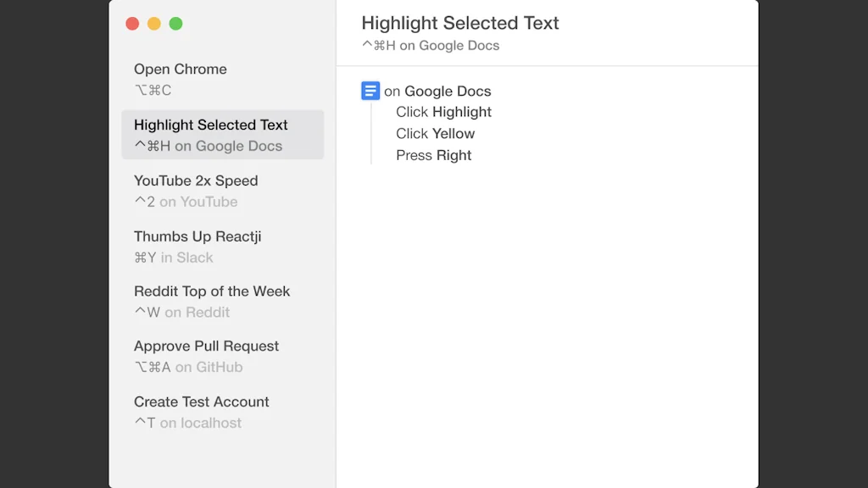Screen dimensions: 868x488
Task: Select the Create Test Account macro
Action: pos(202,402)
